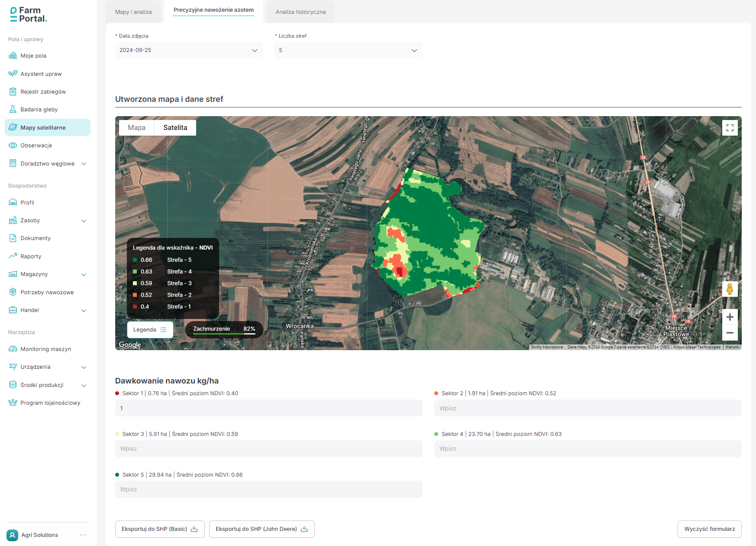Open Potrzeby nawozowe menu item
The width and height of the screenshot is (756, 546).
coord(48,292)
